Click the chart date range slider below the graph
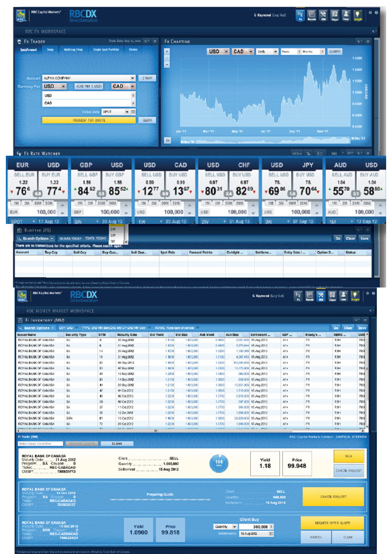392x554 pixels. click(x=265, y=141)
